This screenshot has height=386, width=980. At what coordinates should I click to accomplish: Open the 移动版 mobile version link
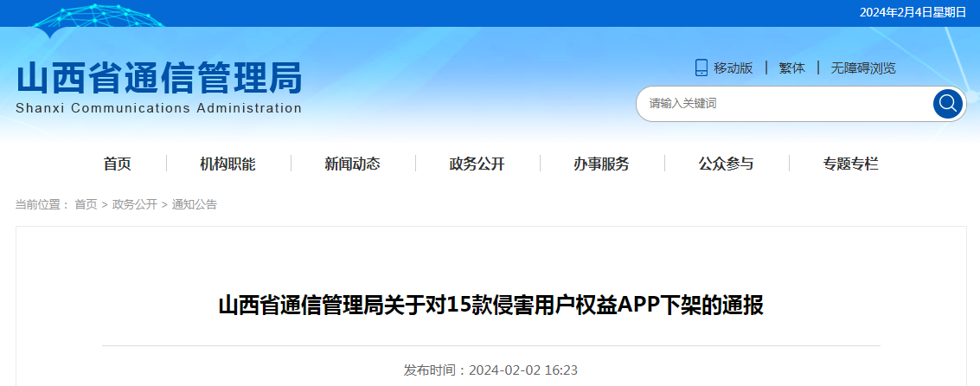[733, 68]
